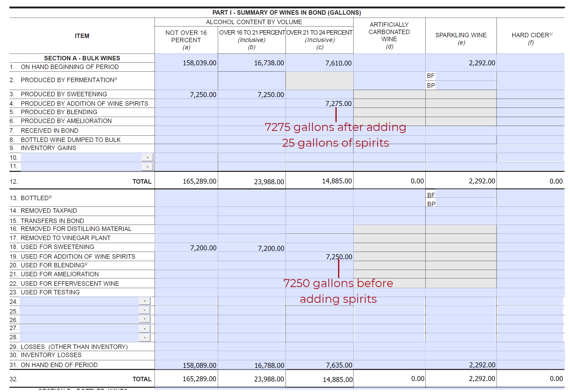Click the BF sparkling wine field in Produced by Fermentation

click(x=466, y=76)
